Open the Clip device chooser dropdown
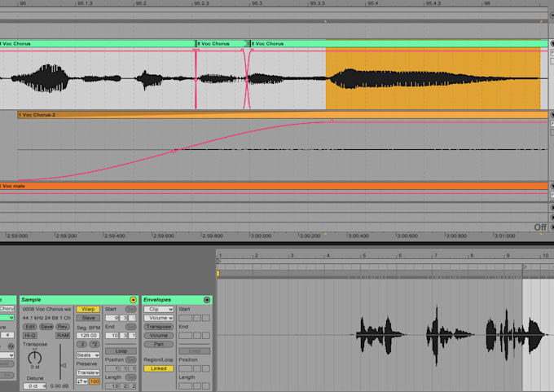554x392 pixels. [158, 309]
